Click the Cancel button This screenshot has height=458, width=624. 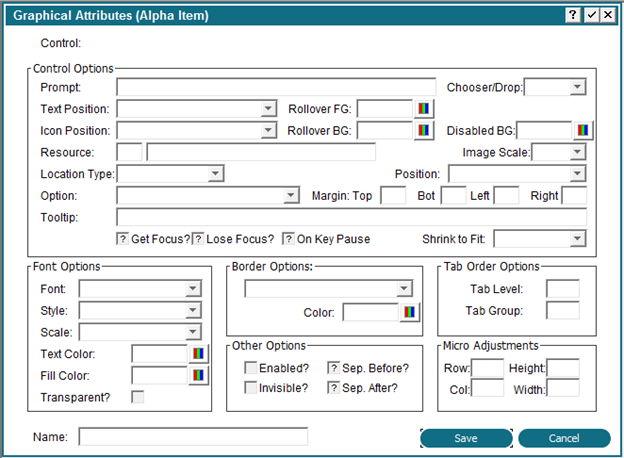[x=564, y=438]
